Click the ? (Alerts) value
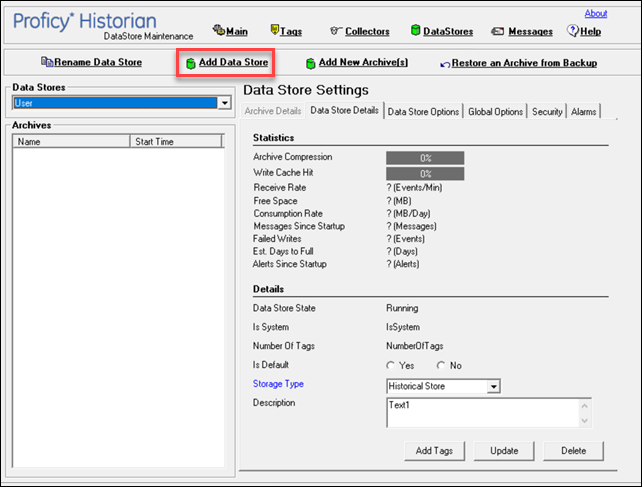 click(x=403, y=264)
